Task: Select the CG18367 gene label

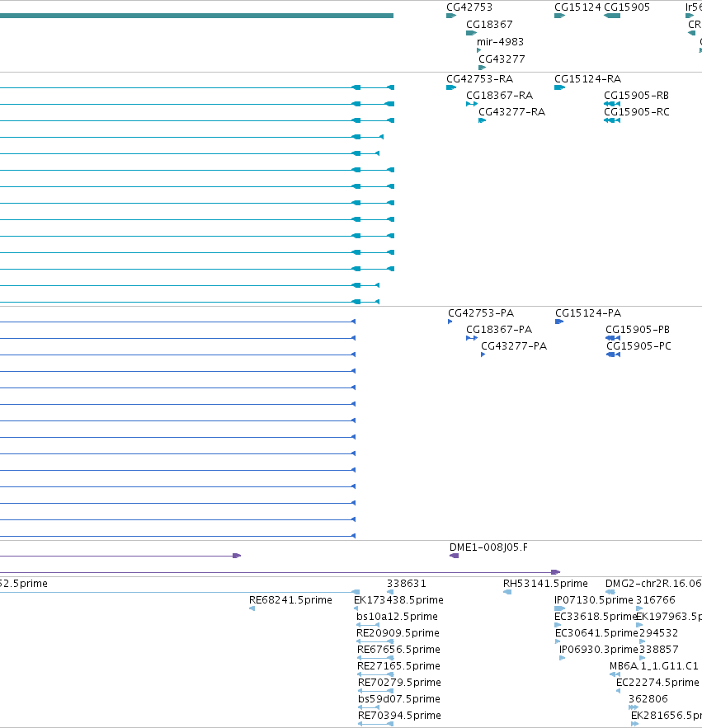Action: tap(489, 25)
